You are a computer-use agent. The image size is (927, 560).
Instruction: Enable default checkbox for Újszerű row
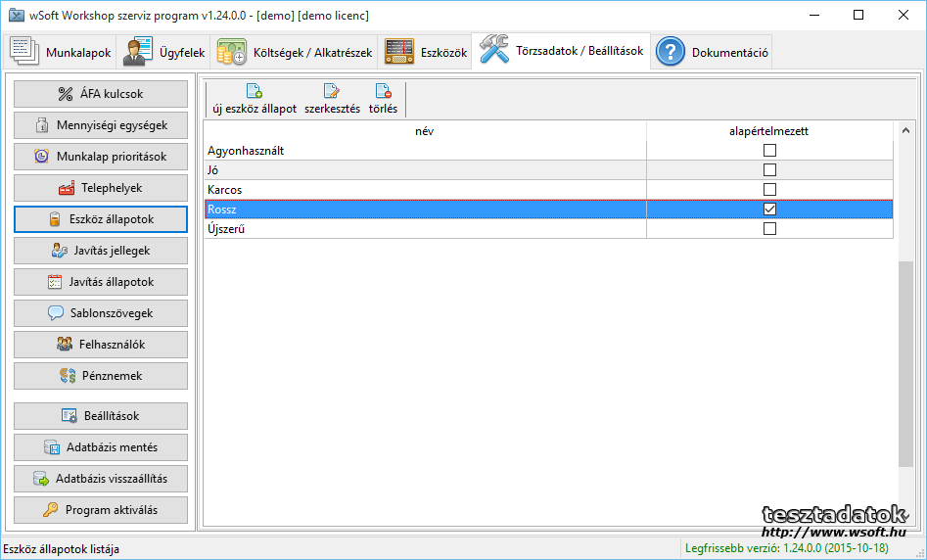click(x=769, y=229)
